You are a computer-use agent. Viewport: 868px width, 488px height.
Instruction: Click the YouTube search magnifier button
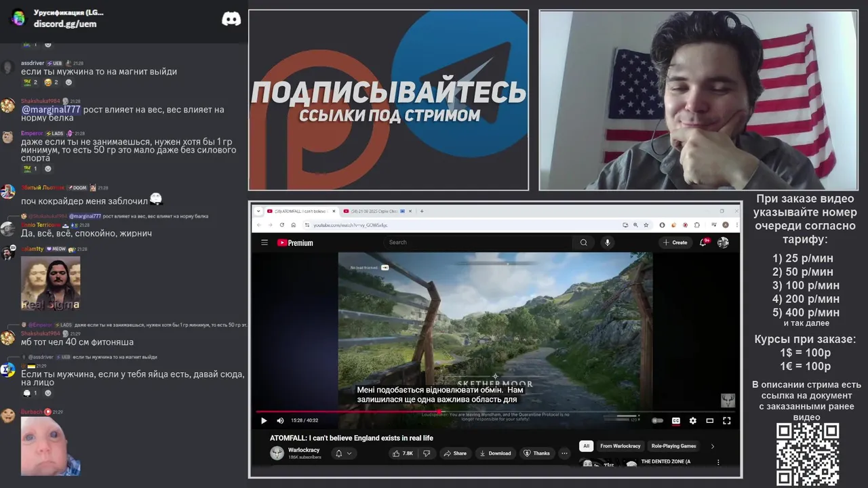(x=583, y=243)
